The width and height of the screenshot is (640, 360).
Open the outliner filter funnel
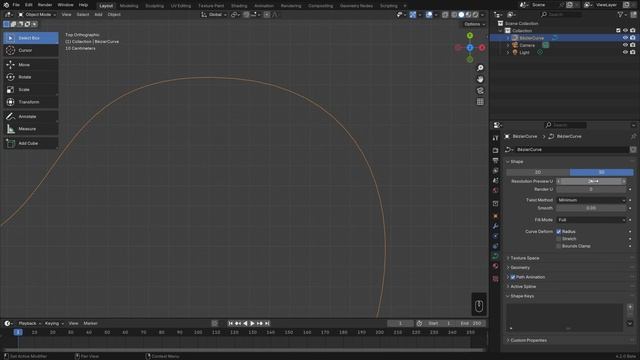(x=620, y=14)
